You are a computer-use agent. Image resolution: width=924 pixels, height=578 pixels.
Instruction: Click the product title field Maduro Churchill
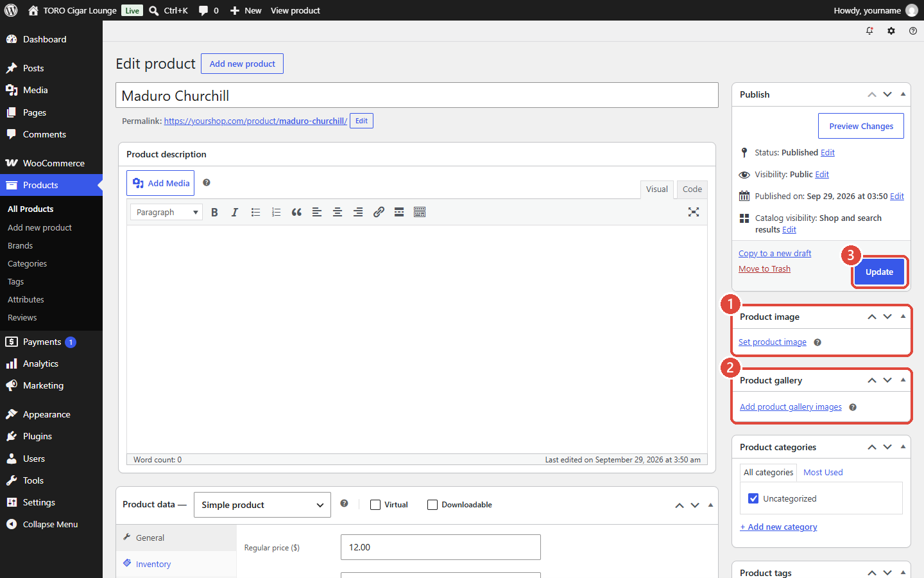417,95
